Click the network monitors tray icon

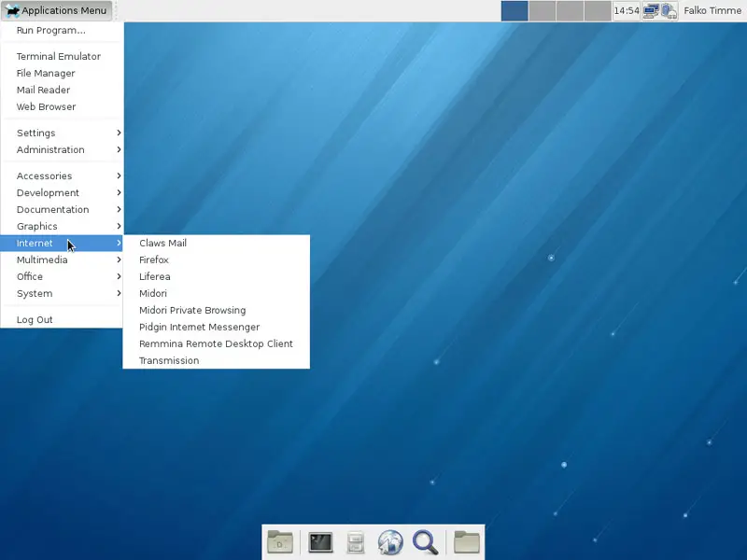point(651,10)
